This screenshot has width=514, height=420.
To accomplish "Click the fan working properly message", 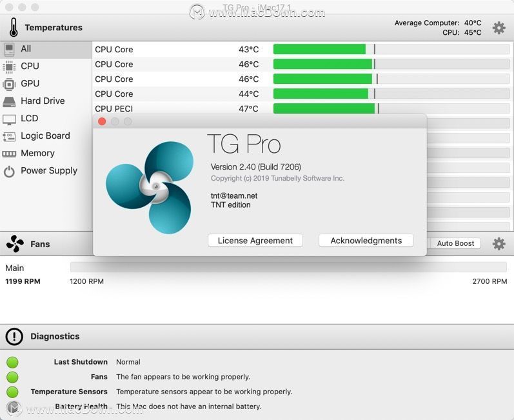I will [183, 377].
